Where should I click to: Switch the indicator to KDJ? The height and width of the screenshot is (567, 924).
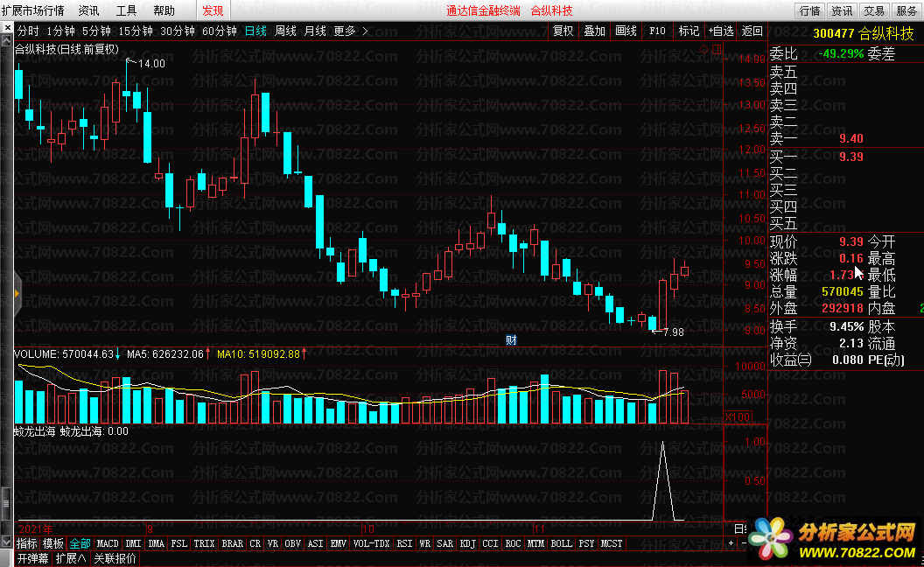[467, 543]
